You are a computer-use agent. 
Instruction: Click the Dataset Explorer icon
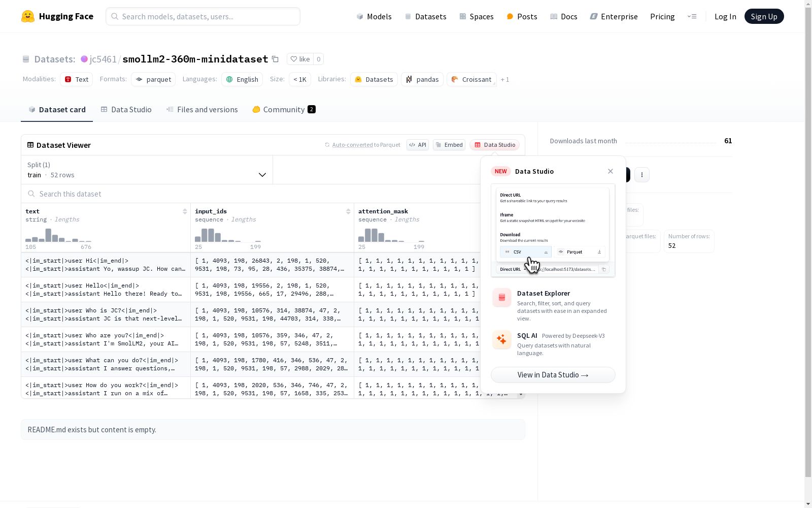pyautogui.click(x=502, y=298)
